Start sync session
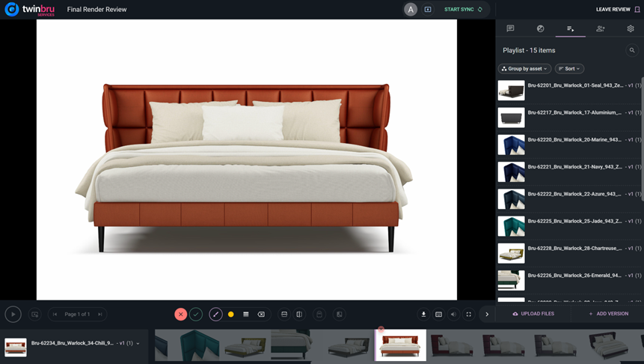This screenshot has width=644, height=364. point(463,10)
